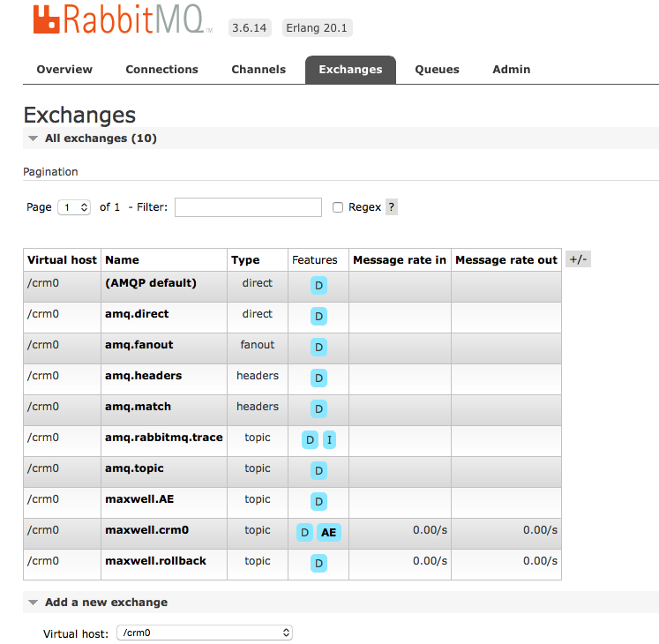This screenshot has width=659, height=644.
Task: Click the 3.6.14 version label
Action: 250,27
